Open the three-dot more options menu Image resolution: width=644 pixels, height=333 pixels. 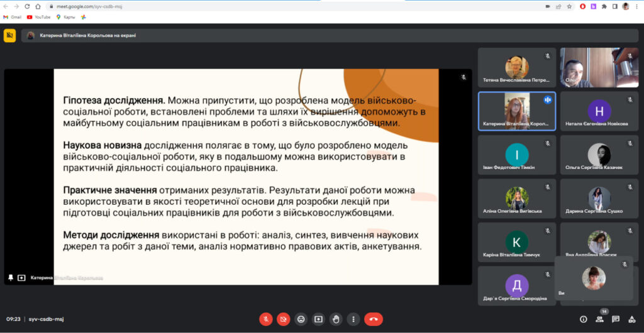tap(353, 319)
